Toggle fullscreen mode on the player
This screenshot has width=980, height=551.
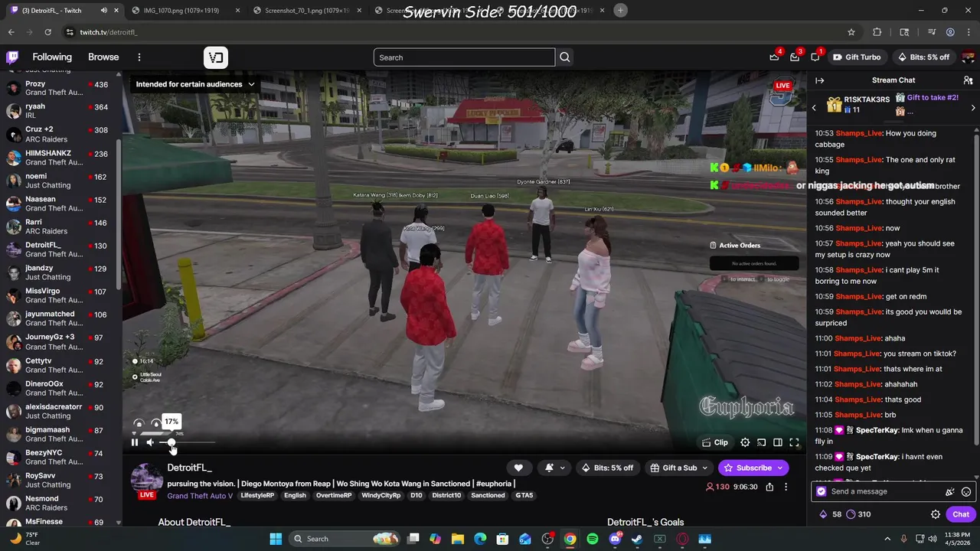(x=794, y=442)
